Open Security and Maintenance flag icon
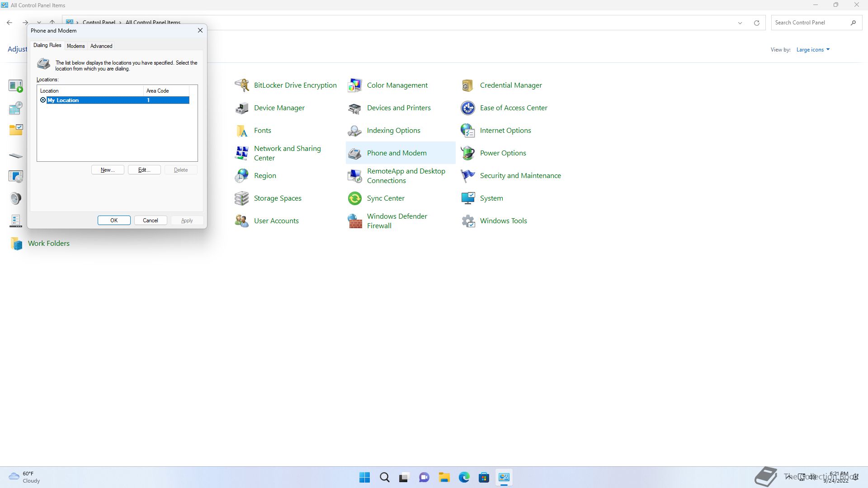868x488 pixels. pos(468,175)
